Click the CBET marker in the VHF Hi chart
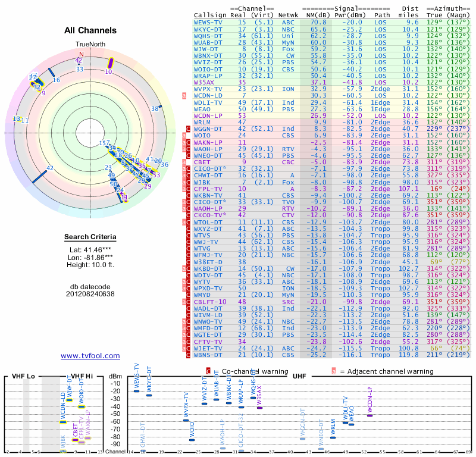 pyautogui.click(x=75, y=440)
